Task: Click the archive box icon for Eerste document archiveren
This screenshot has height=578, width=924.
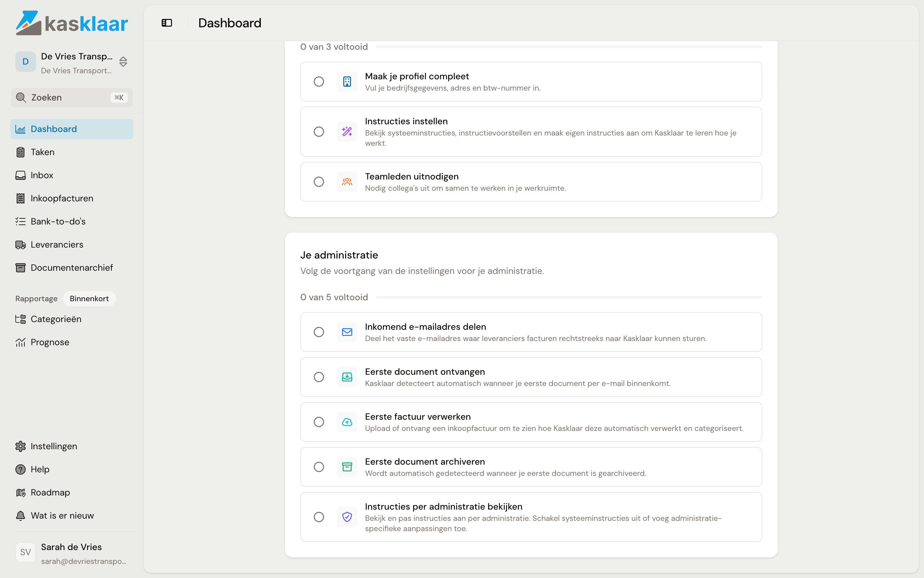Action: (347, 467)
